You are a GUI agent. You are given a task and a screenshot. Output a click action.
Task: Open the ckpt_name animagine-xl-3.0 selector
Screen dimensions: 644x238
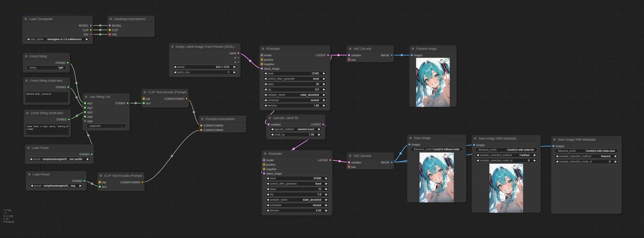(58, 40)
